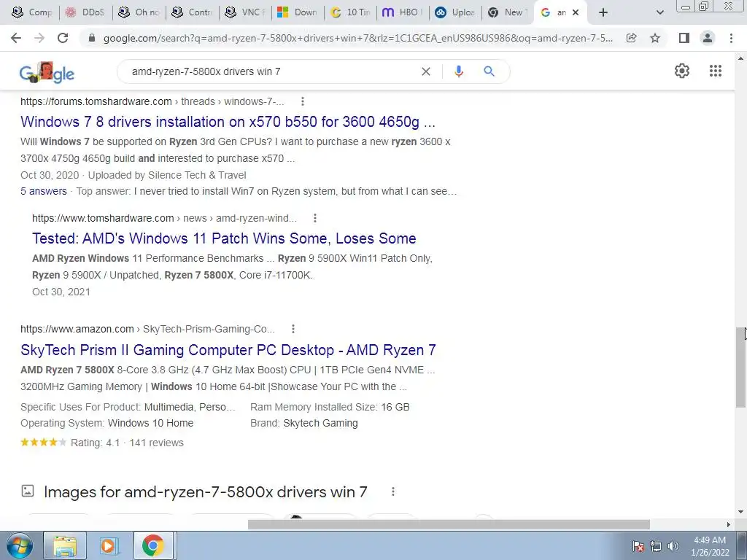
Task: Click the Google doodle logo
Action: 47,72
